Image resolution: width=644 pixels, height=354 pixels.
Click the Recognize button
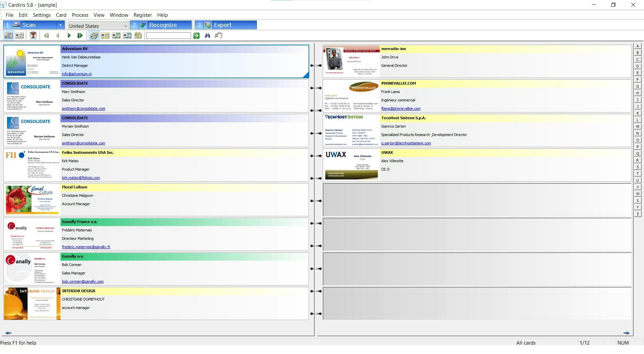[161, 25]
